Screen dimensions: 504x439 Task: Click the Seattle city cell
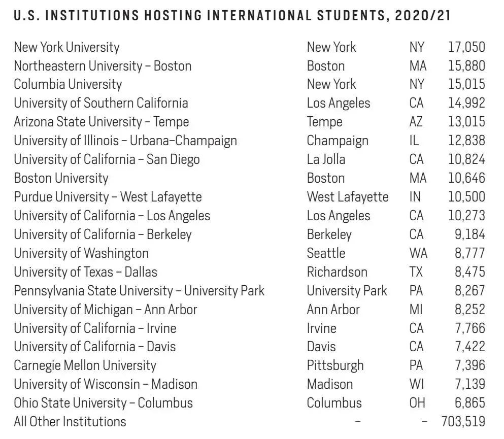pyautogui.click(x=326, y=253)
